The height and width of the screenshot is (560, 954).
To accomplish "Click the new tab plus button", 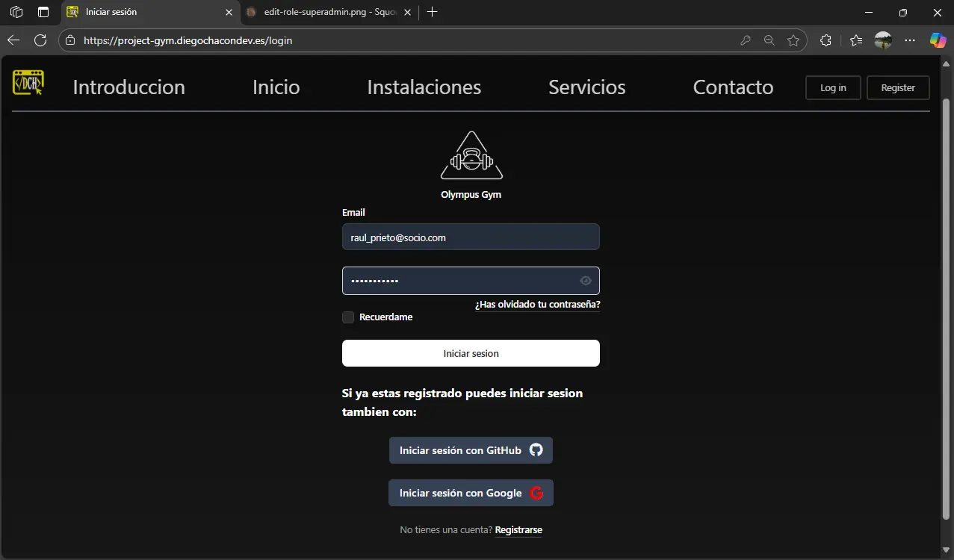I will [x=432, y=12].
